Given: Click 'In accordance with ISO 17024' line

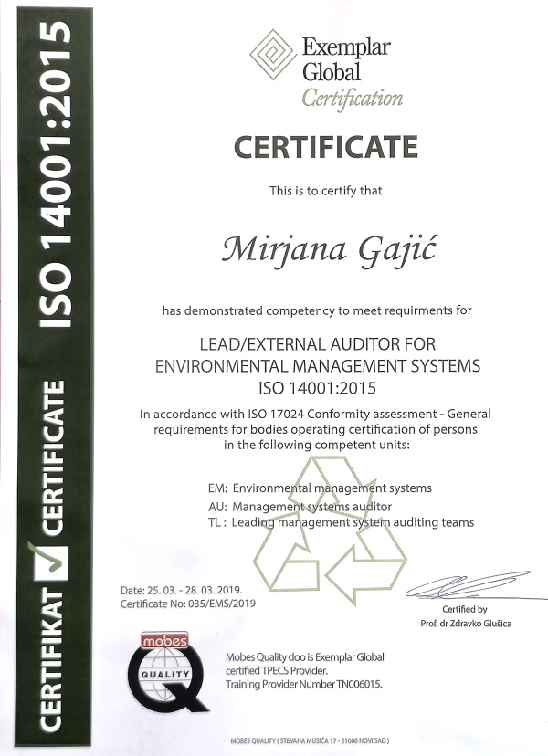Looking at the screenshot, I should 315,415.
